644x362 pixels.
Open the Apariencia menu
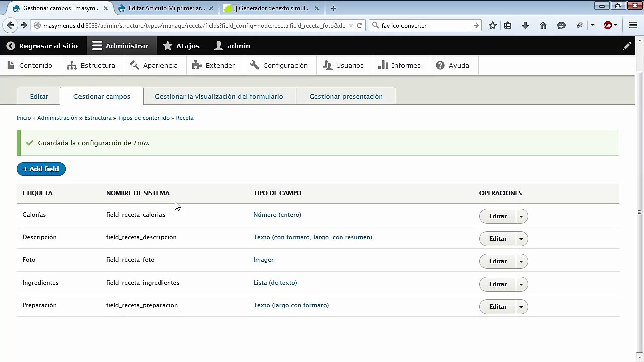pyautogui.click(x=154, y=65)
